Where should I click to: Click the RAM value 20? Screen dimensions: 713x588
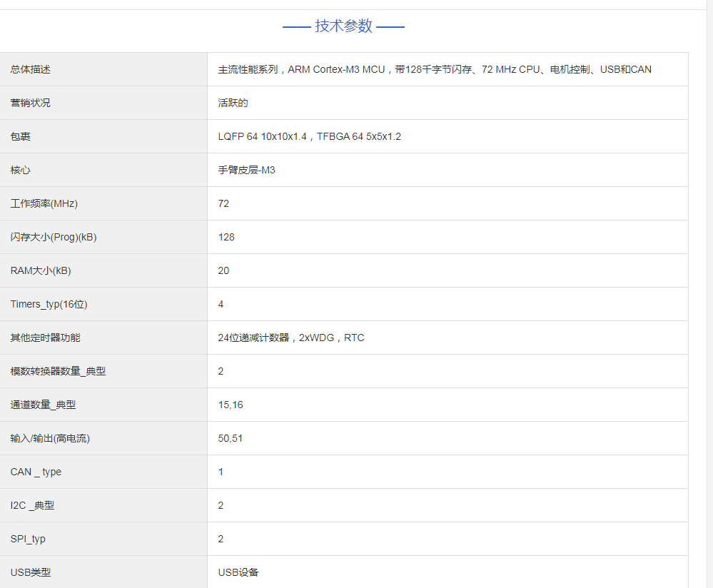(223, 271)
